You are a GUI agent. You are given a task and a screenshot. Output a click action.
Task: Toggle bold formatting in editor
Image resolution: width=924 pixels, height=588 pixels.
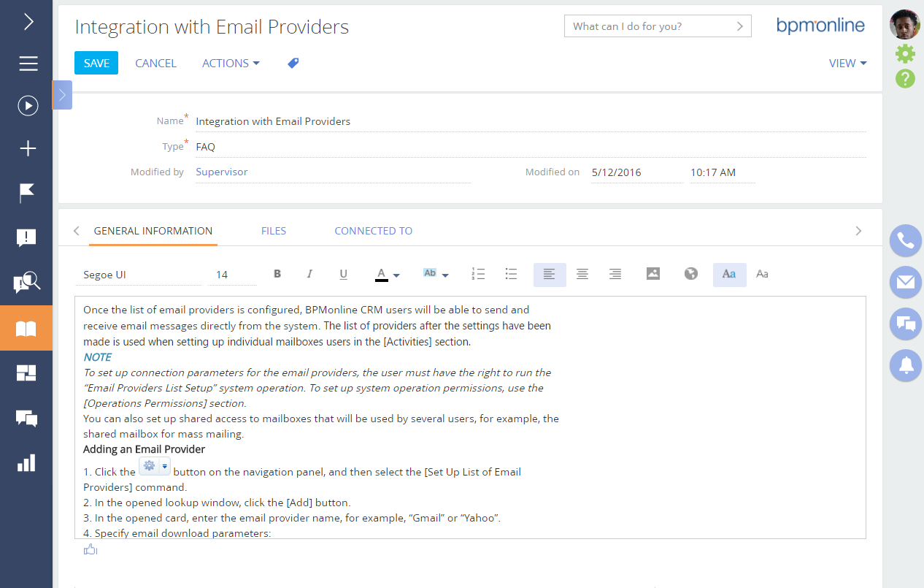[x=277, y=274]
